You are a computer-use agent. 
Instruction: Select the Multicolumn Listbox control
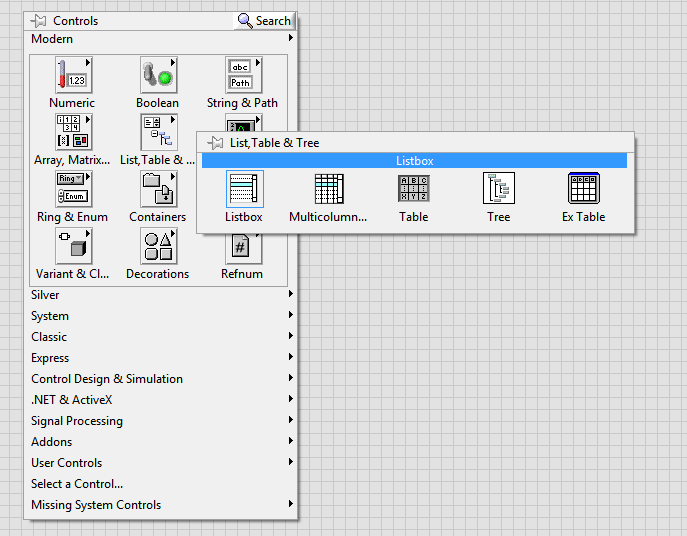coord(329,189)
